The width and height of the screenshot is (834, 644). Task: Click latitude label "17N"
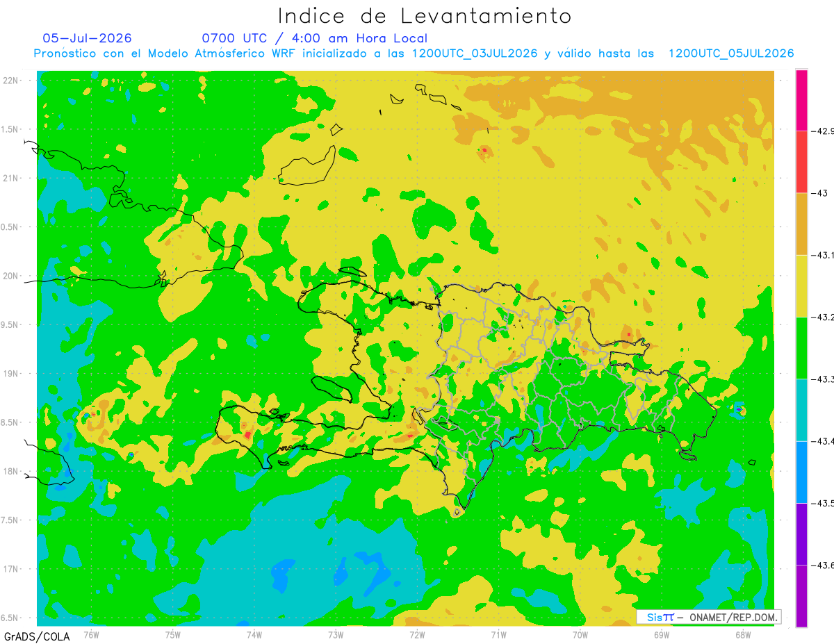(10, 569)
